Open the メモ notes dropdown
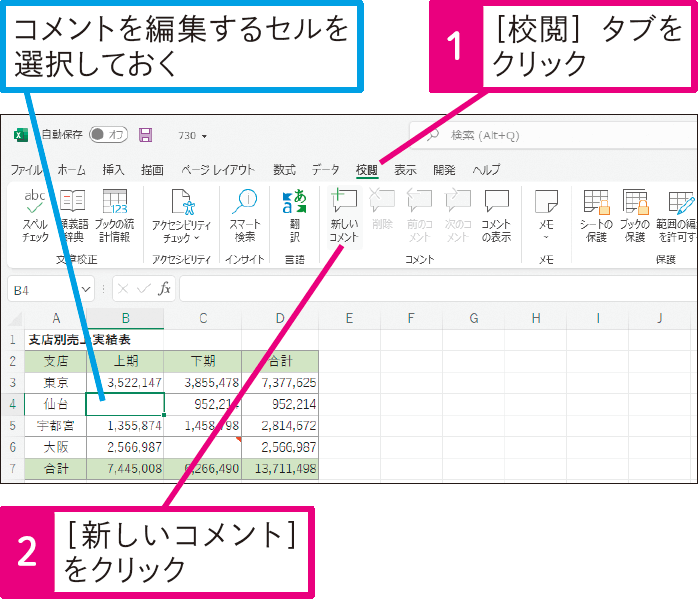Screen dimensions: 698x599 point(546,216)
